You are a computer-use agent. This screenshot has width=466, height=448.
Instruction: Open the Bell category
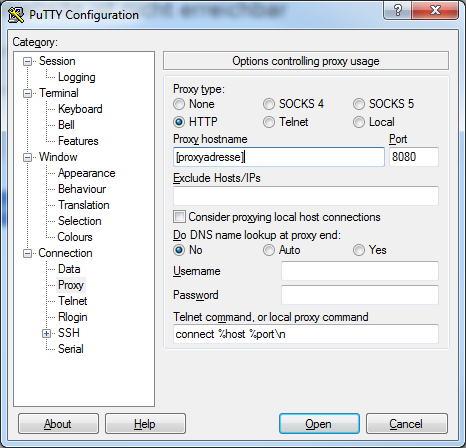click(x=66, y=125)
